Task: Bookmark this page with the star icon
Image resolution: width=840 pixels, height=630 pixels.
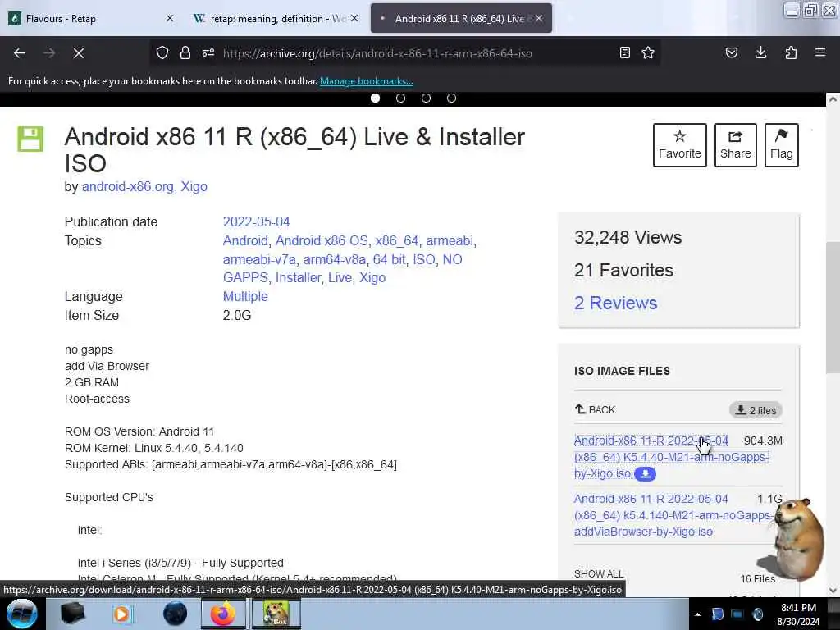Action: click(x=648, y=52)
